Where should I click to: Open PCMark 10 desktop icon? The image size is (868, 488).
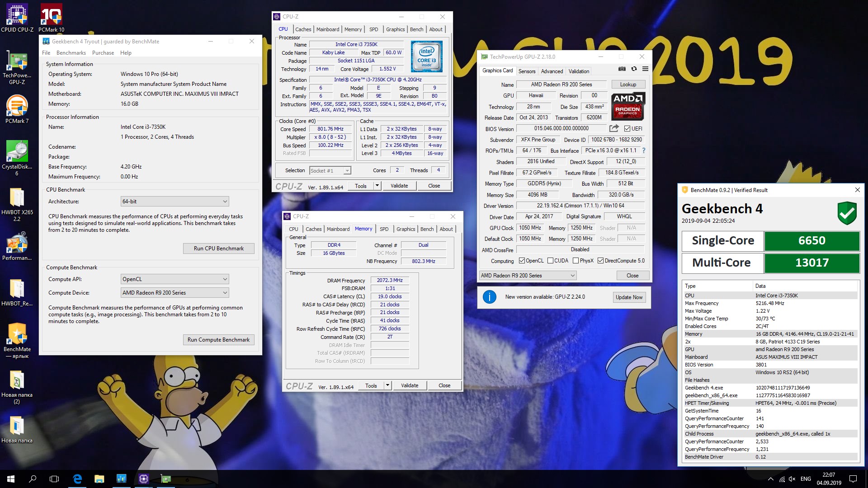[x=51, y=18]
